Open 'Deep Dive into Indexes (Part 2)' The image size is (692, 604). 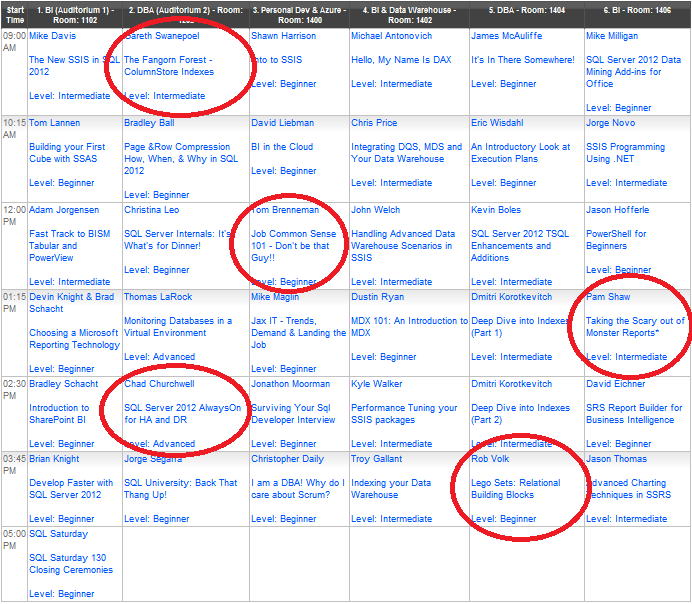[x=520, y=414]
